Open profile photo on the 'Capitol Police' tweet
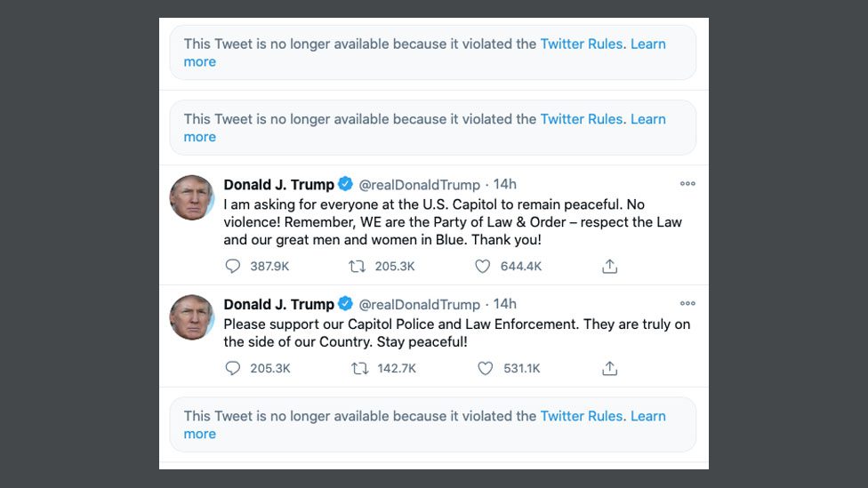 coord(192,317)
